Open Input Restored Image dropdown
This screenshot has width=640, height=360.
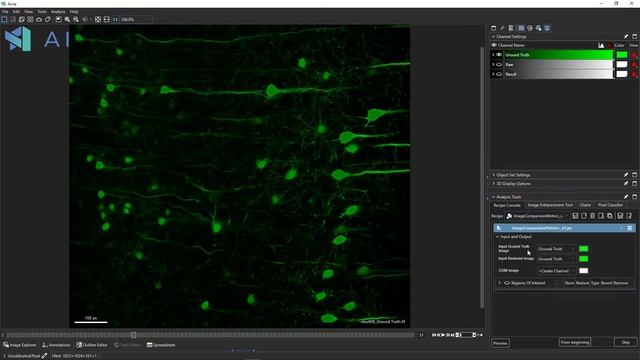557,259
